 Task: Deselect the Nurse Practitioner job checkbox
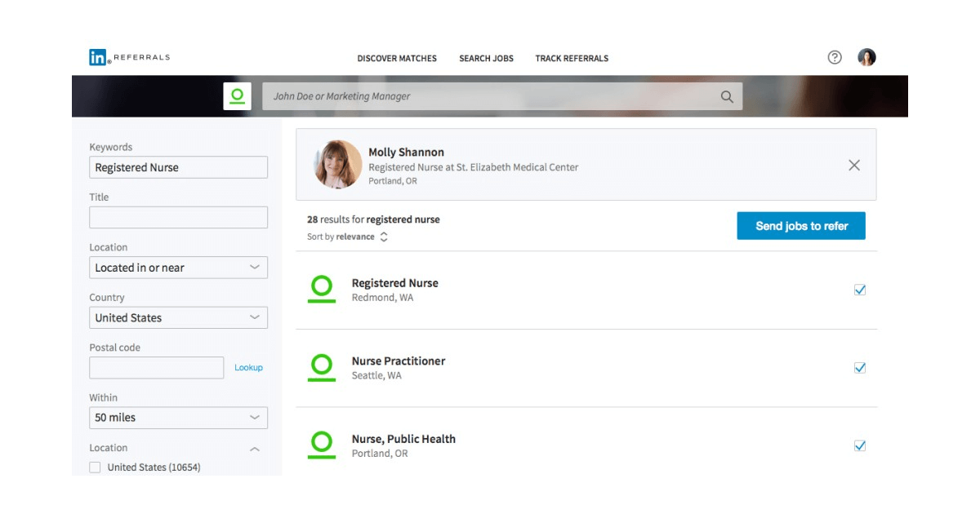point(859,367)
